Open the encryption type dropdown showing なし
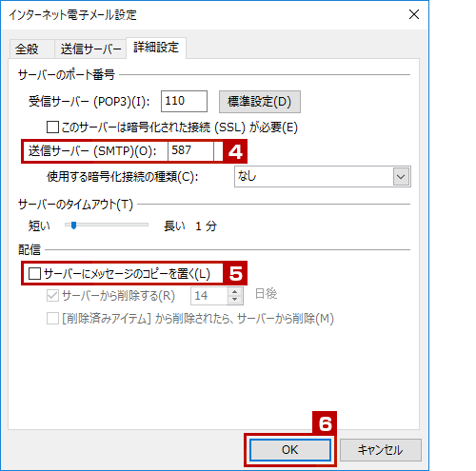Viewport: 476px width, 471px height. [x=323, y=176]
